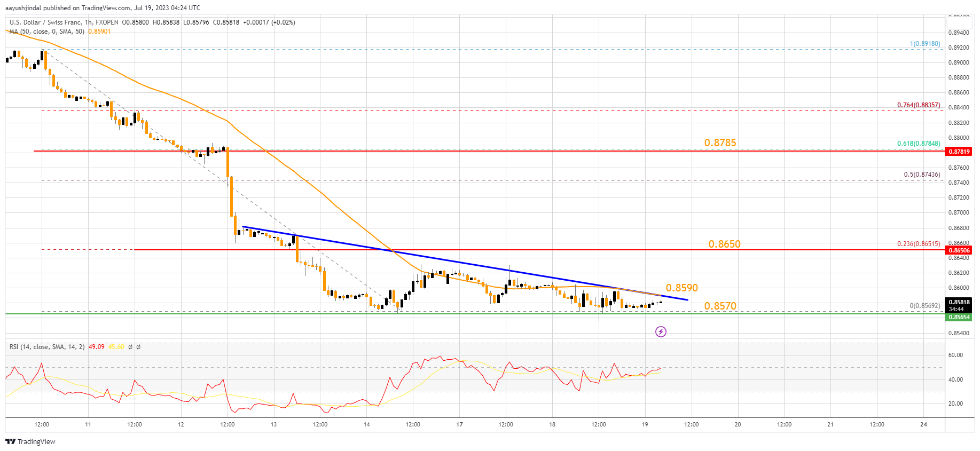
Task: Click the 0.89000 price scale label
Action: tap(958, 62)
